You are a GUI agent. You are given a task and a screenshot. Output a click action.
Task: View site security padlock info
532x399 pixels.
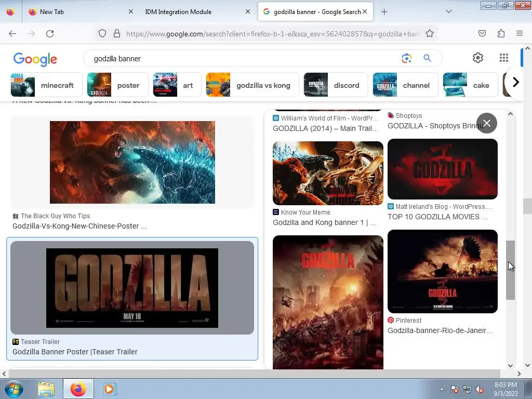[117, 33]
